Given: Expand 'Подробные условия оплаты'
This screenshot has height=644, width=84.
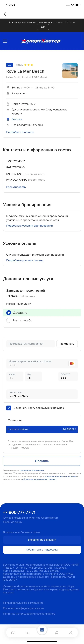Looking at the screenshot, I should [25, 260].
